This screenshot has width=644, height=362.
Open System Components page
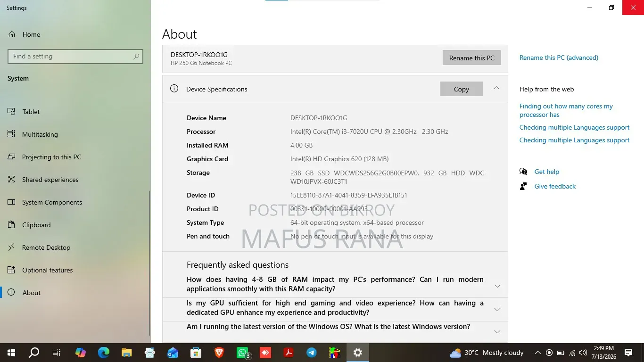[52, 202]
